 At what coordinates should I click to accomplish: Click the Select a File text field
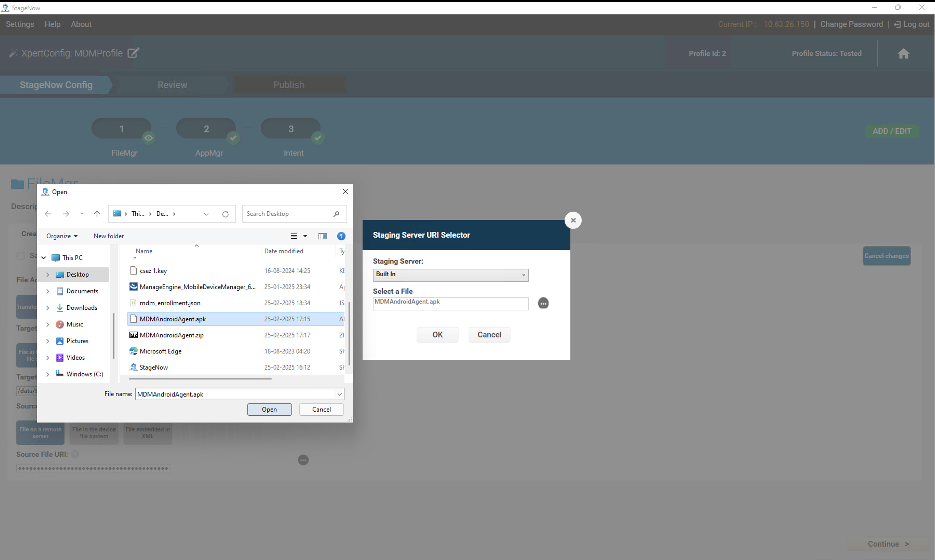point(450,303)
